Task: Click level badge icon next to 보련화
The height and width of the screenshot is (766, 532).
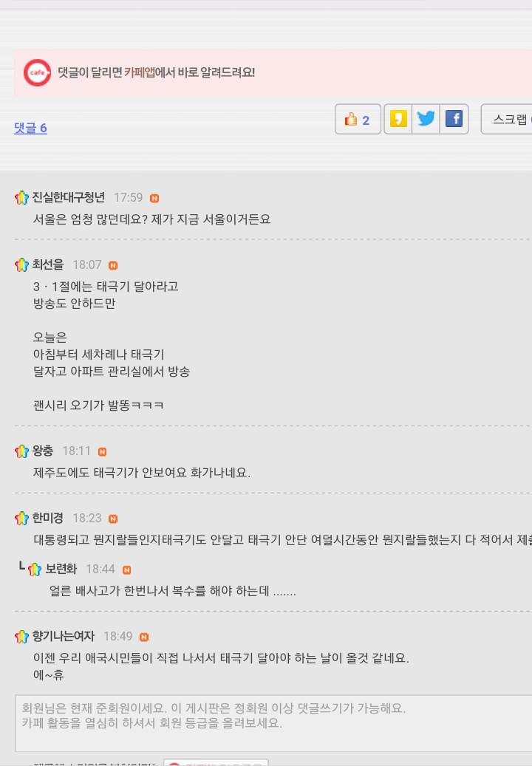Action: coord(35,569)
